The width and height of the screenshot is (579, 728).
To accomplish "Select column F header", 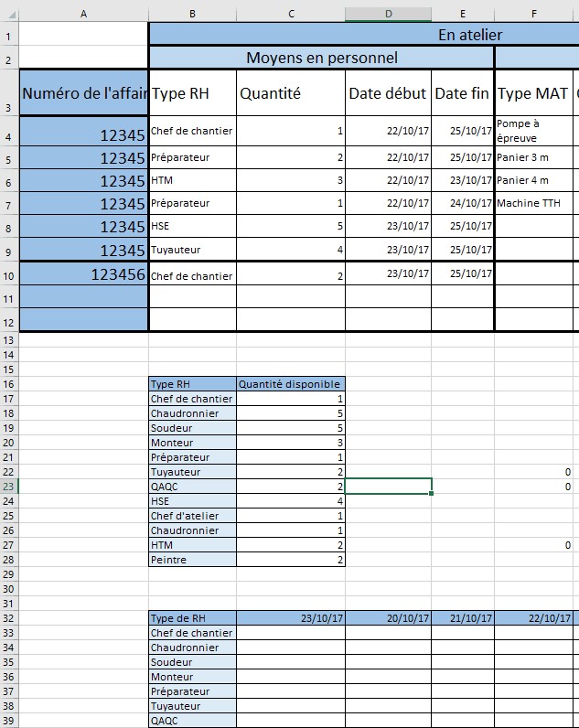I will [534, 14].
